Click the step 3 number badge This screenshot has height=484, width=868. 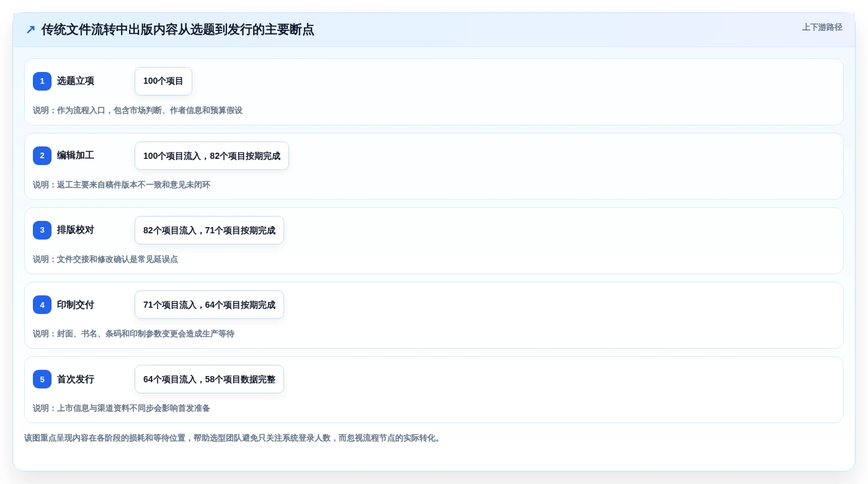(x=42, y=230)
